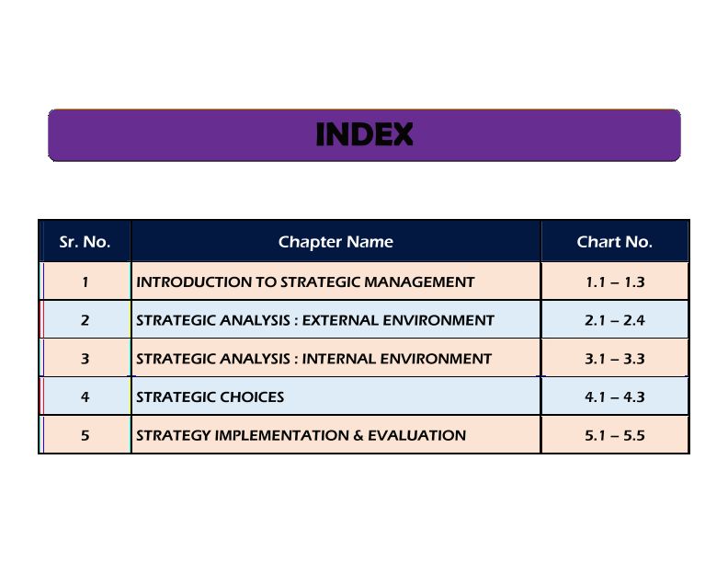Click serial number 5 cell
The width and height of the screenshot is (728, 563).
(85, 435)
